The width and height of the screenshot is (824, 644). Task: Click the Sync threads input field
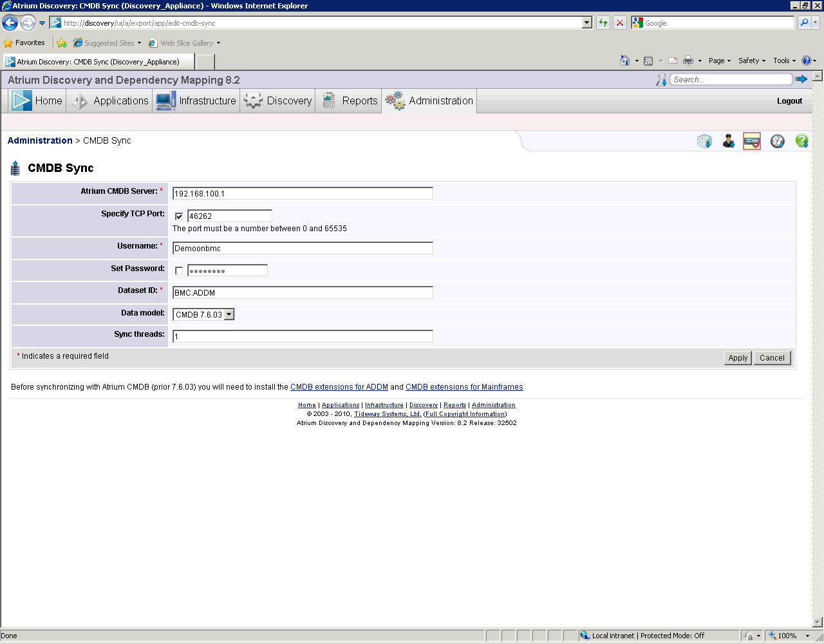tap(303, 336)
